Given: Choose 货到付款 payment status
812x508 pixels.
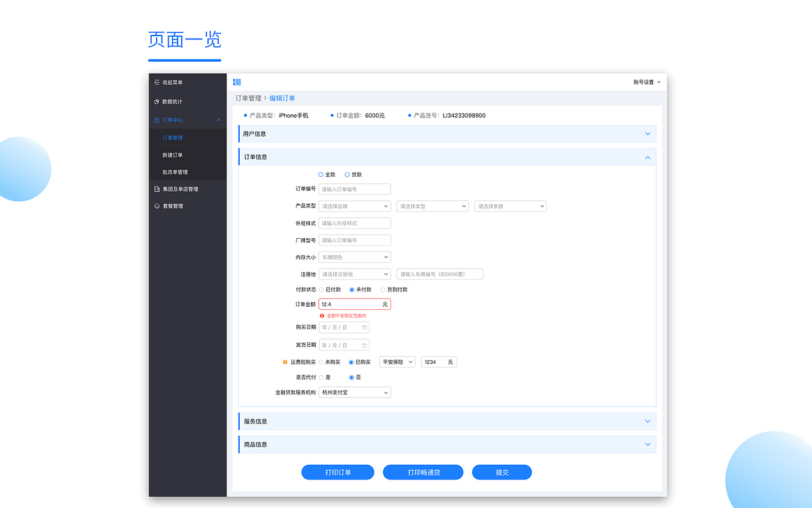Looking at the screenshot, I should [383, 290].
